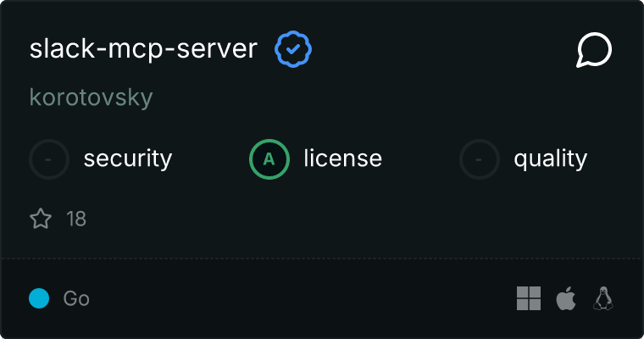This screenshot has width=644, height=339.
Task: Click the quality grade dash badge
Action: pyautogui.click(x=480, y=158)
